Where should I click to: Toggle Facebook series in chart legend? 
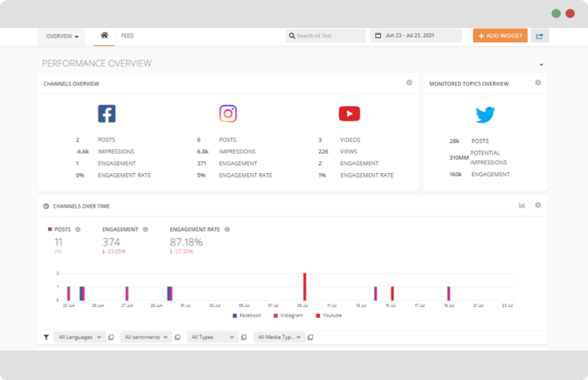(247, 315)
